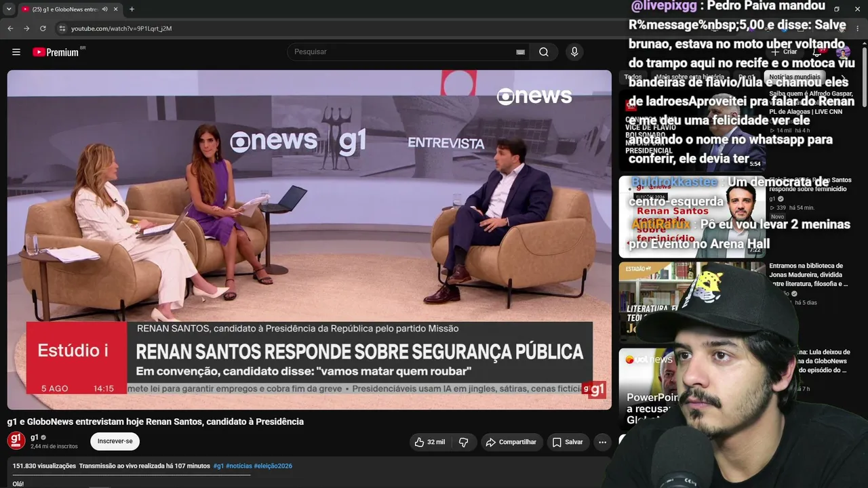
Task: Open the Jonas Madureira biblioteca video title
Action: point(808,274)
